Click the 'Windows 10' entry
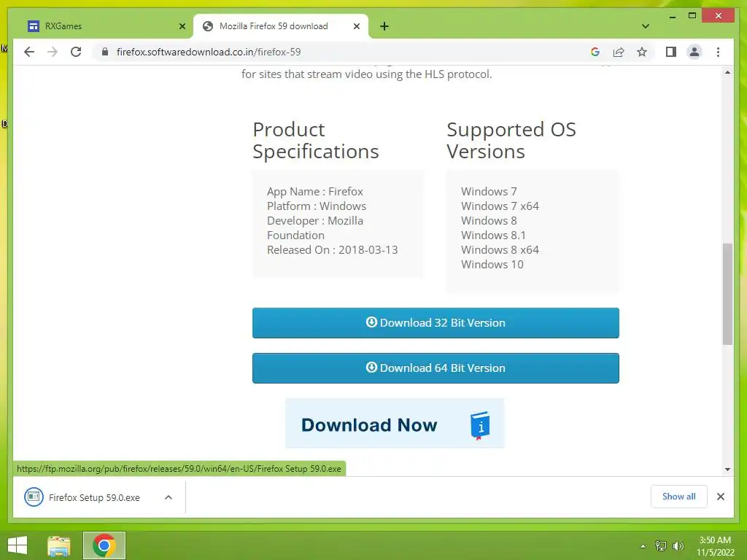 (x=492, y=264)
